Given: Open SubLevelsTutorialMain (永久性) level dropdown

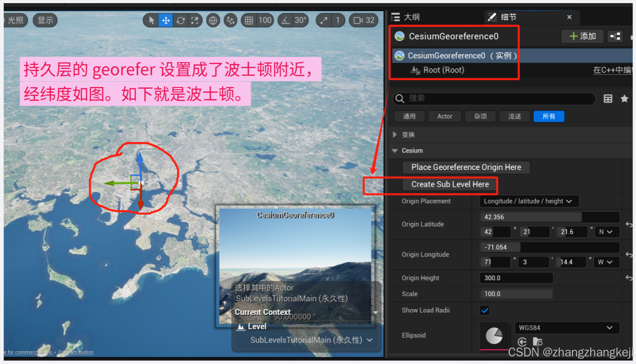Looking at the screenshot, I should [x=311, y=340].
